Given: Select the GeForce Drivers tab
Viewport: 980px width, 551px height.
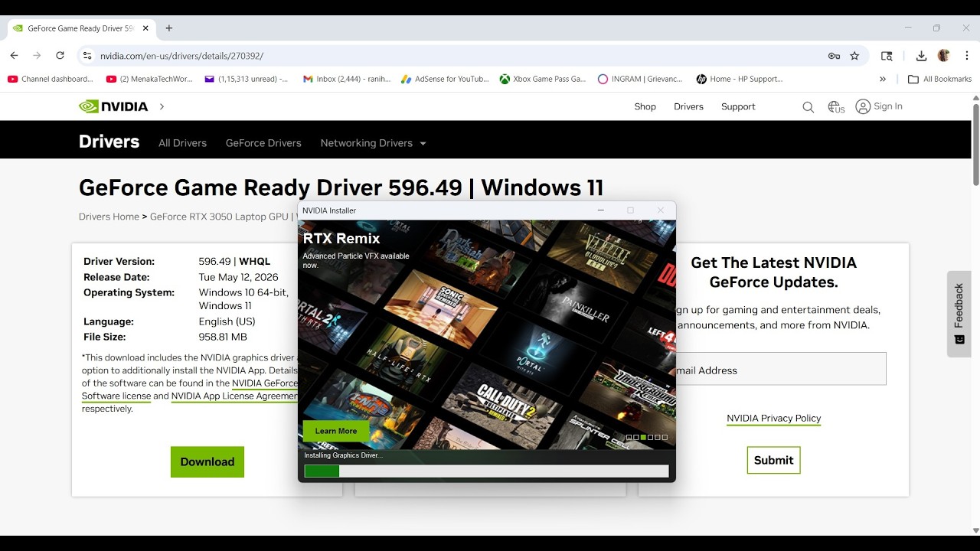Looking at the screenshot, I should click(x=263, y=143).
